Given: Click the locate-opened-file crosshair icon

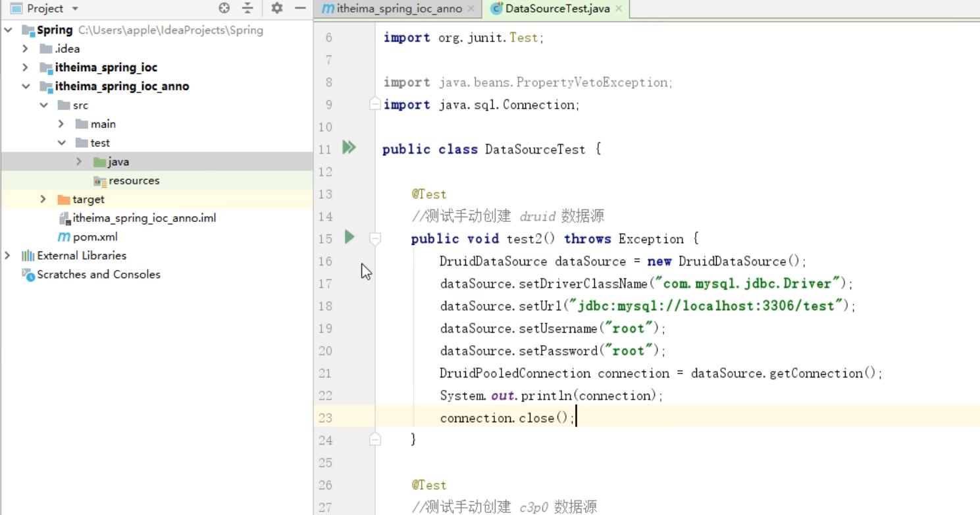Looking at the screenshot, I should [x=224, y=9].
